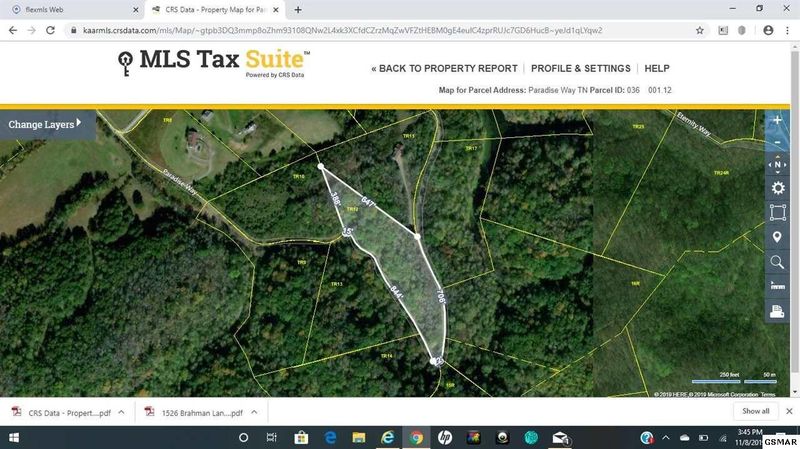
Task: Click the Paradise Way road label
Action: pos(180,182)
